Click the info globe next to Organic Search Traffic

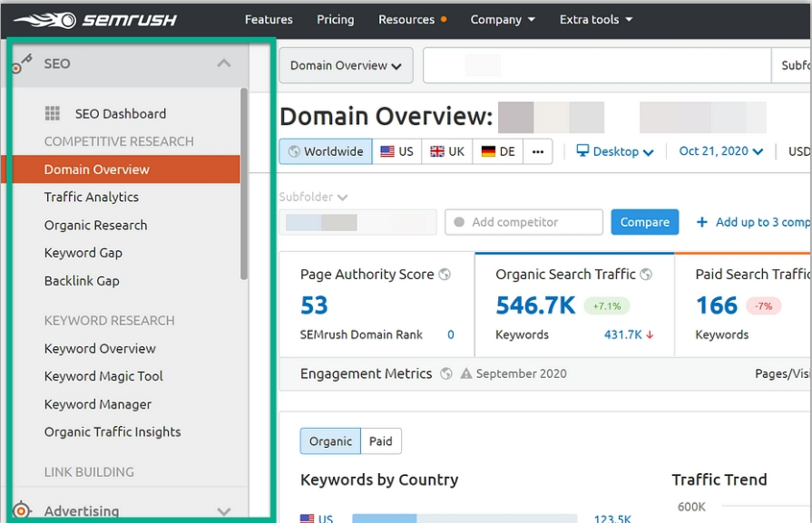point(646,274)
